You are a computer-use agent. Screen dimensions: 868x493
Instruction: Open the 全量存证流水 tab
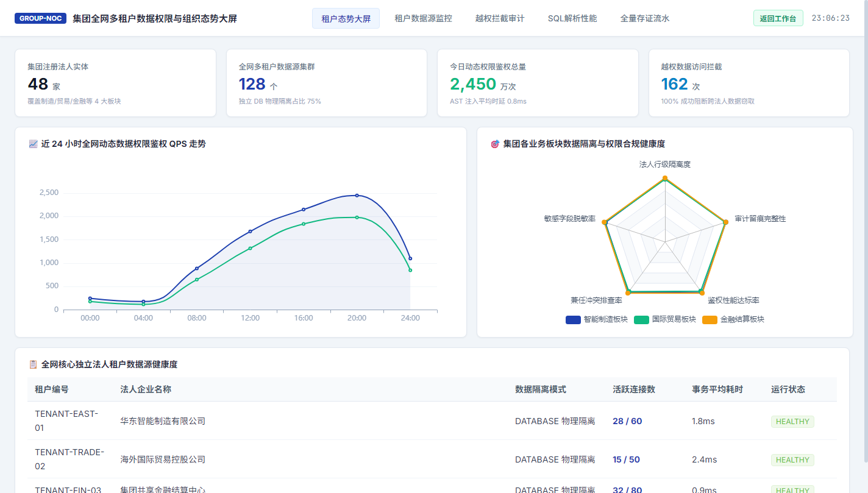click(645, 18)
